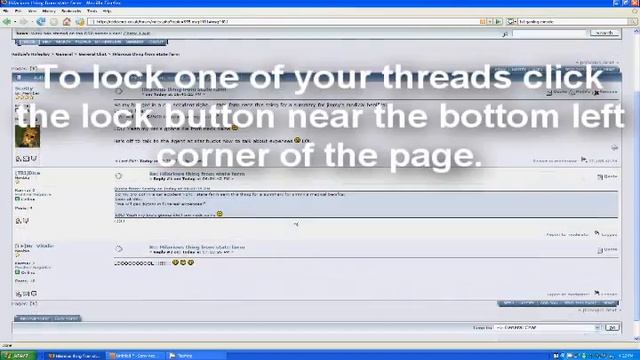Image resolution: width=640 pixels, height=360 pixels.
Task: Open the URL history dropdown
Action: point(490,21)
